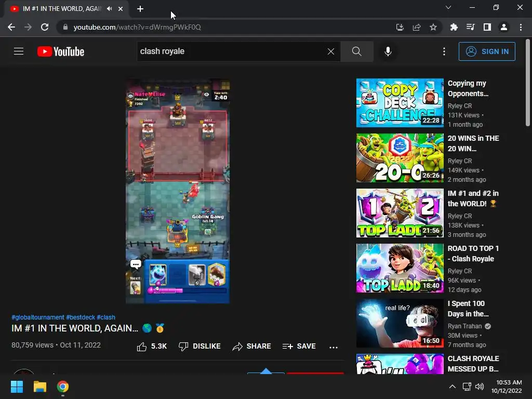The height and width of the screenshot is (399, 532).
Task: Close the YouTube tab
Action: (x=121, y=9)
